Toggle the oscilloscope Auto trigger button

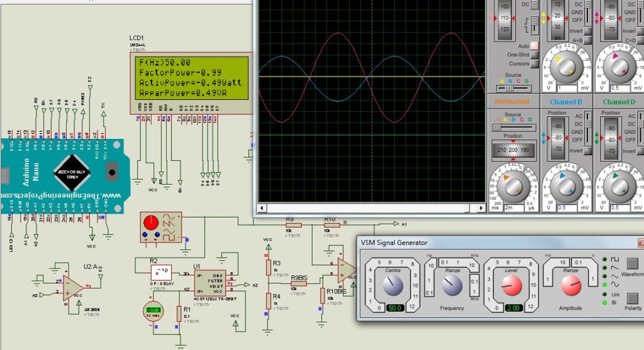pyautogui.click(x=534, y=45)
